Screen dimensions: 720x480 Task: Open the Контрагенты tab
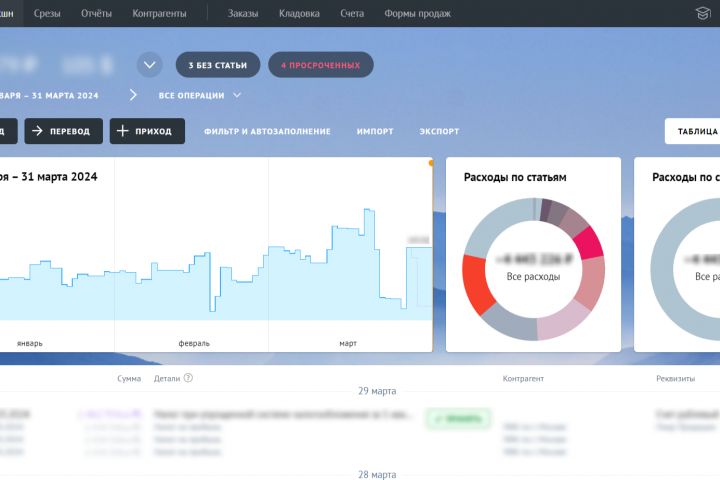click(x=159, y=13)
